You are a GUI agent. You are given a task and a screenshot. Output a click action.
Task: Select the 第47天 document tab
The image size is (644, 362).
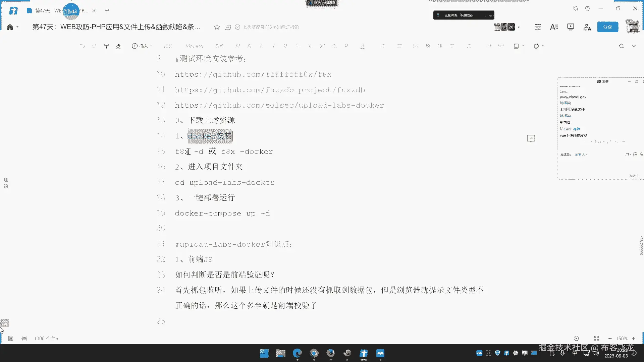[x=49, y=11]
